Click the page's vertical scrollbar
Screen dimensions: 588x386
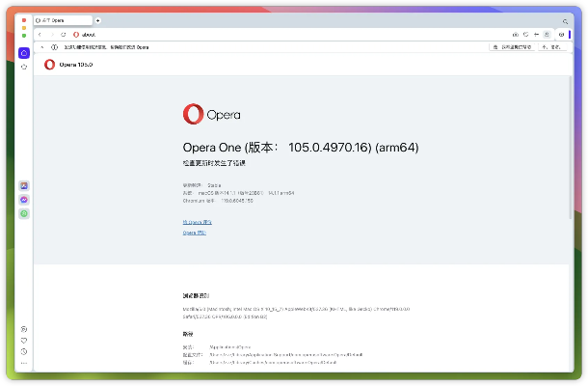pos(571,148)
